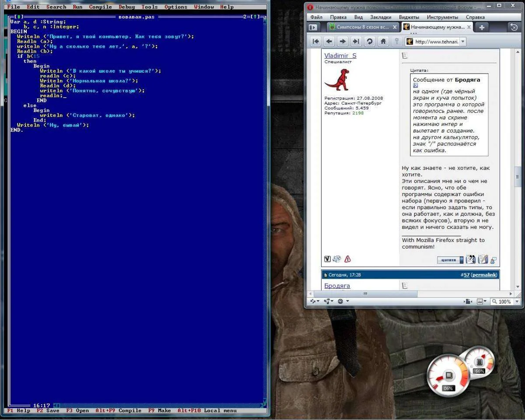The width and height of the screenshot is (525, 420).
Task: Open Opera Виджеты menu
Action: tap(409, 17)
